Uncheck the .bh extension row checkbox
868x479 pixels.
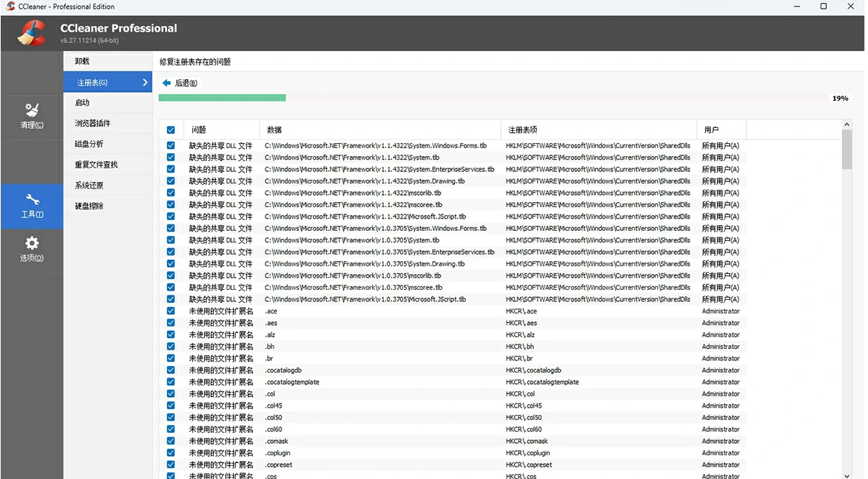(x=171, y=347)
